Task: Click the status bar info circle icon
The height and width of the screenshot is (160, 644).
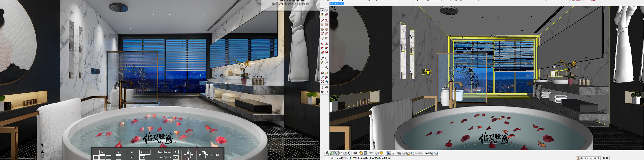Action: [327, 158]
